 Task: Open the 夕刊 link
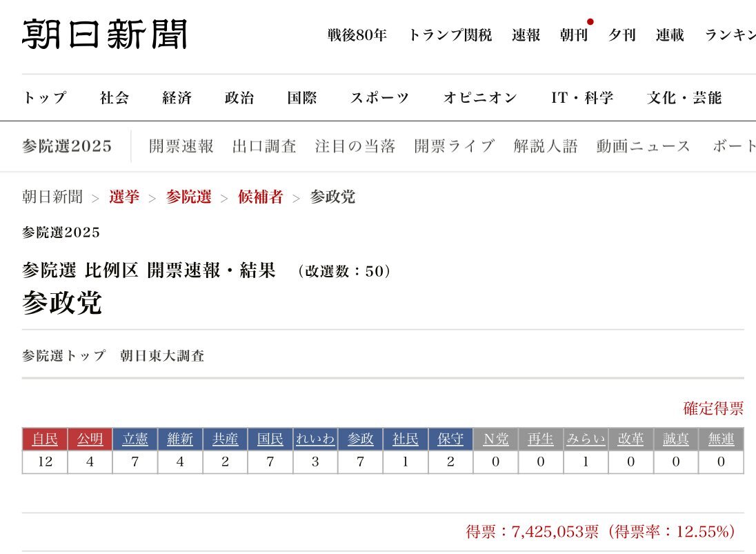click(622, 34)
